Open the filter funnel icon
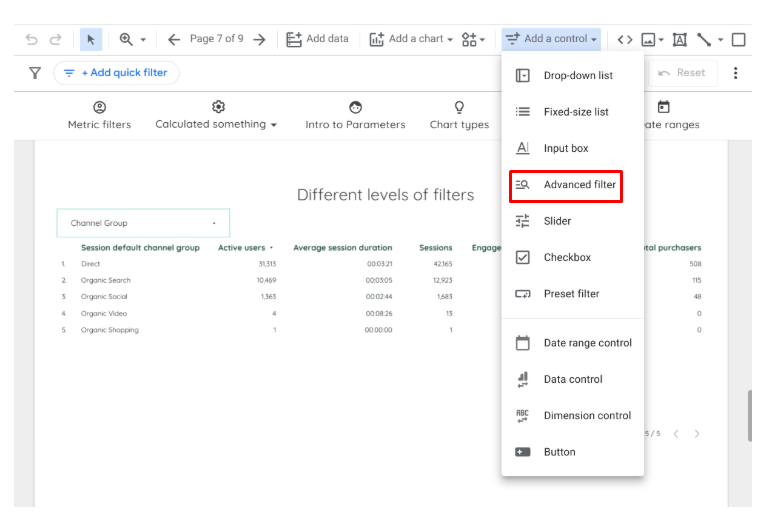Image resolution: width=760 pixels, height=513 pixels. tap(34, 73)
